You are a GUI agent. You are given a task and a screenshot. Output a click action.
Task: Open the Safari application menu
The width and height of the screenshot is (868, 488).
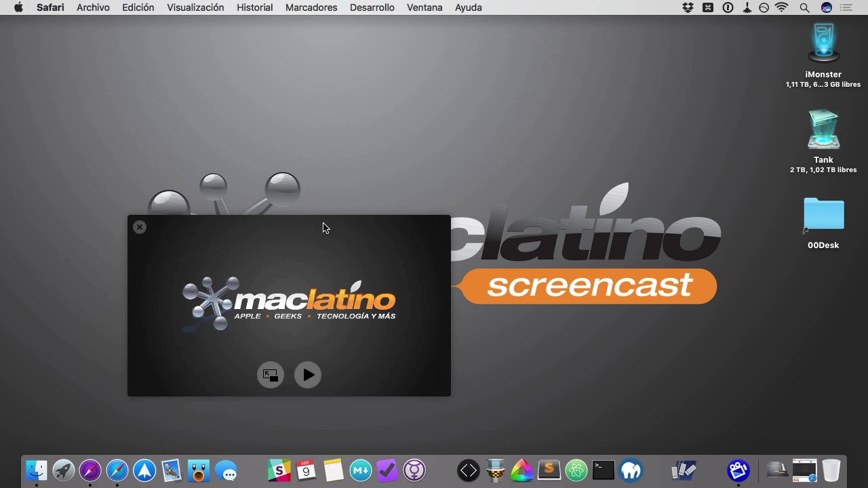point(50,7)
